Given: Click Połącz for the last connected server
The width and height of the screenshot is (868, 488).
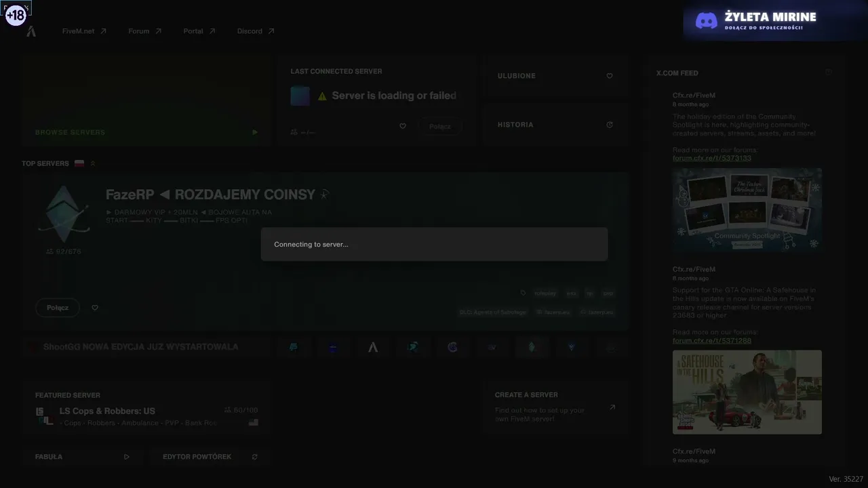Looking at the screenshot, I should tap(440, 127).
